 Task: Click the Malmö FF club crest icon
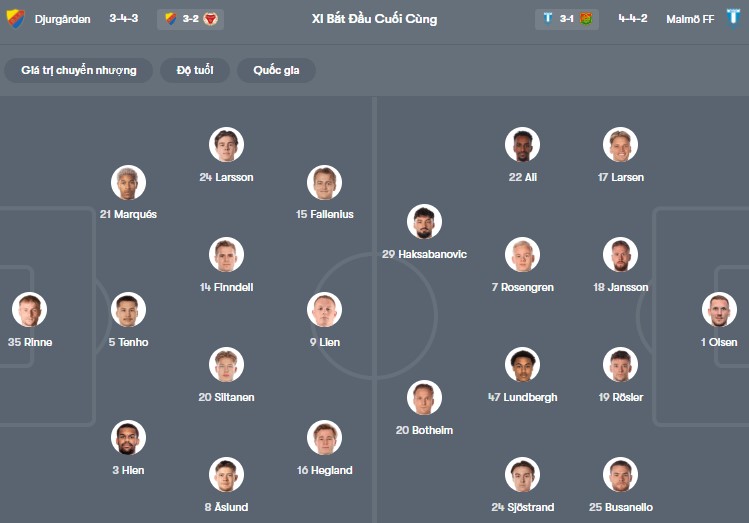pyautogui.click(x=733, y=19)
